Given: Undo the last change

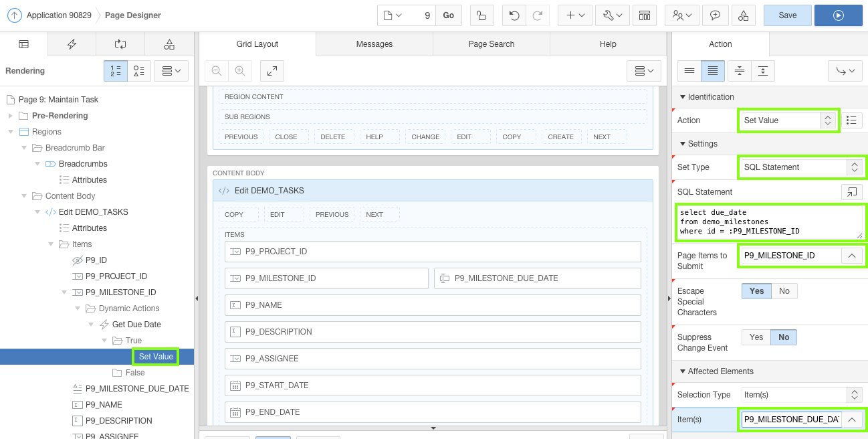Looking at the screenshot, I should coord(514,15).
